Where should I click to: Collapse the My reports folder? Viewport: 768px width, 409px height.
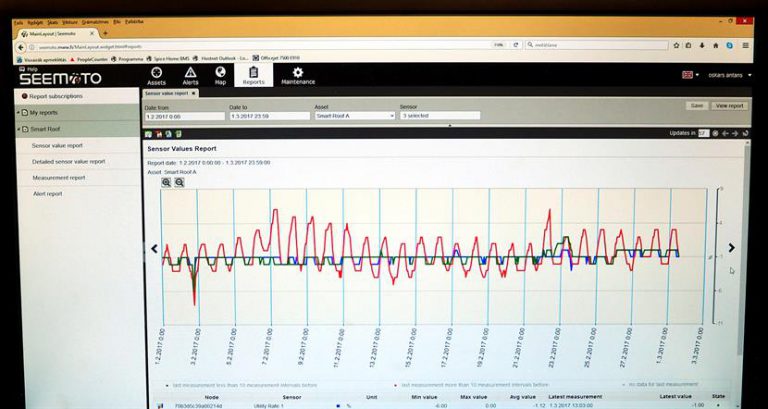(18, 113)
